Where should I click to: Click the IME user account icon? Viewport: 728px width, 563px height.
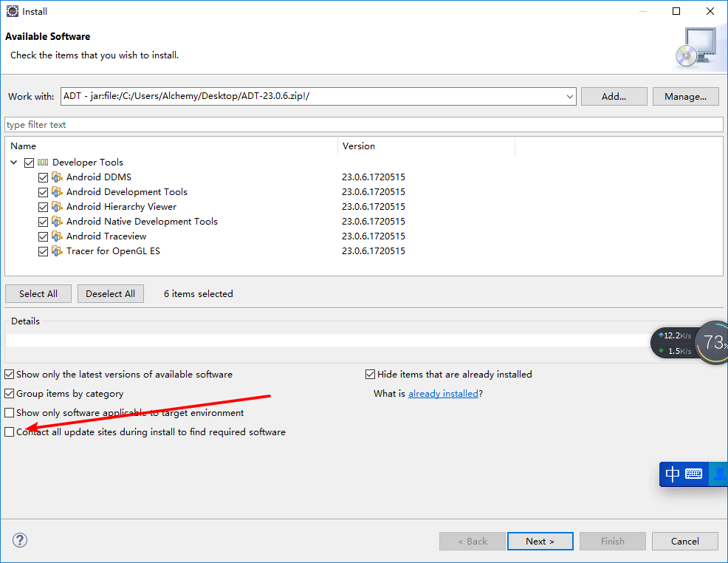(x=720, y=474)
